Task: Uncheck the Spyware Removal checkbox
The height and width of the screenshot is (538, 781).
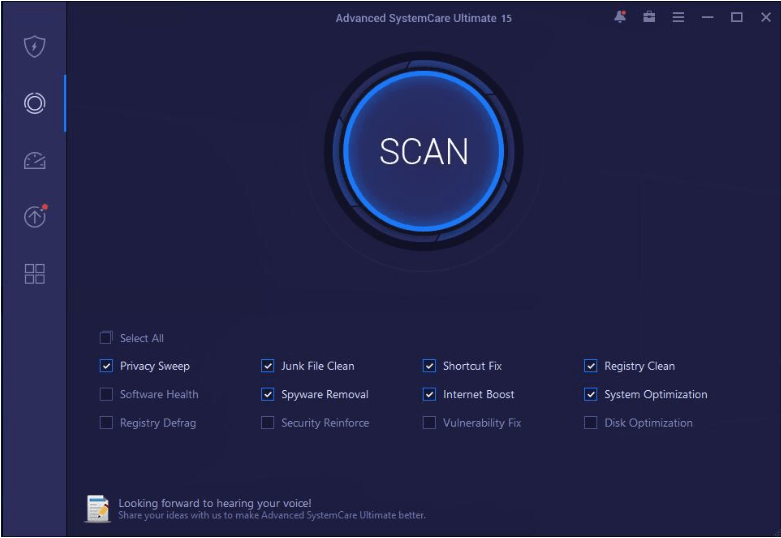Action: point(267,395)
